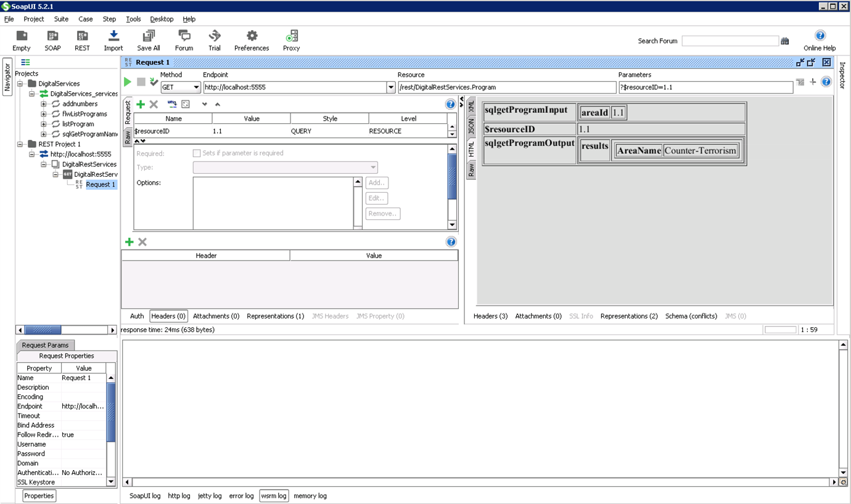Click the Save All toolbar icon

coord(149,36)
